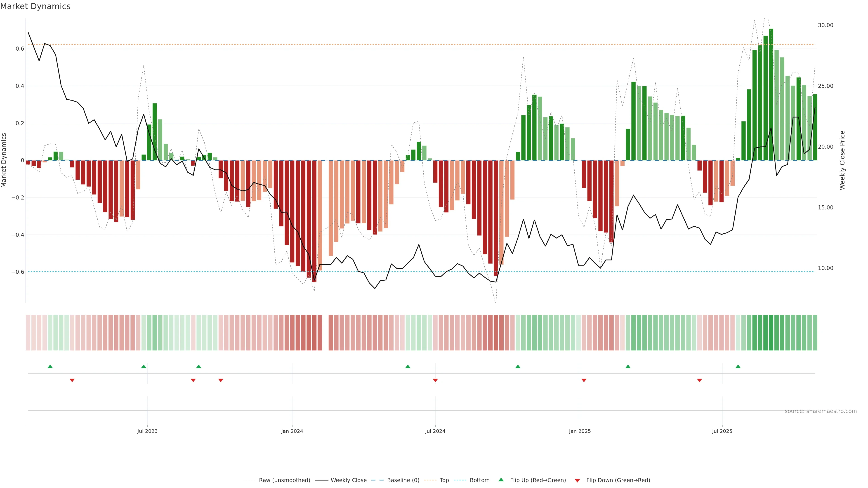Hide the Top threshold legend entry
868x488 pixels.
(x=444, y=480)
